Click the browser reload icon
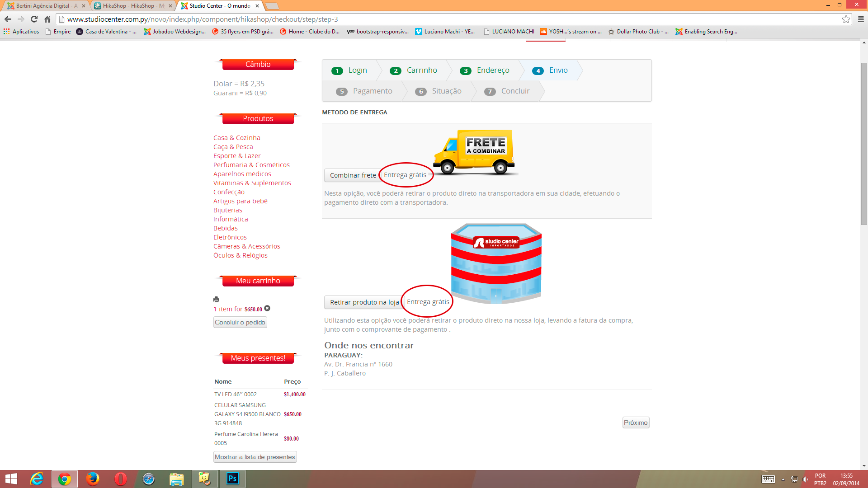The height and width of the screenshot is (488, 868). tap(34, 19)
